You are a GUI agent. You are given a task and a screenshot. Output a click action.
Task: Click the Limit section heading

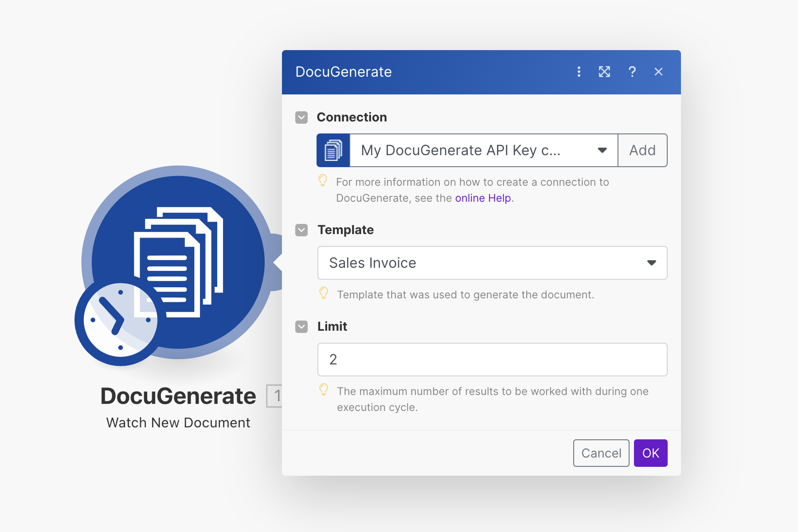coord(332,327)
